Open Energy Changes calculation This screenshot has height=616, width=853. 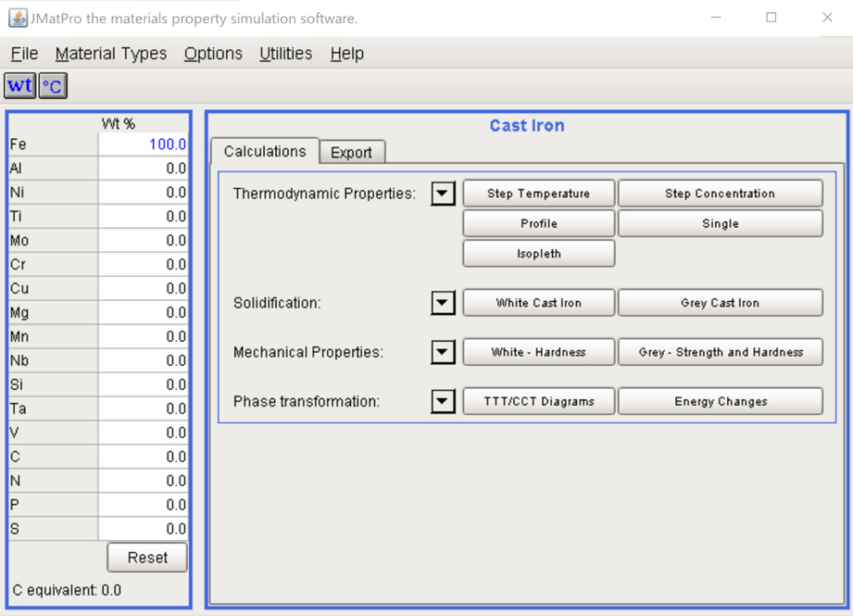(721, 402)
